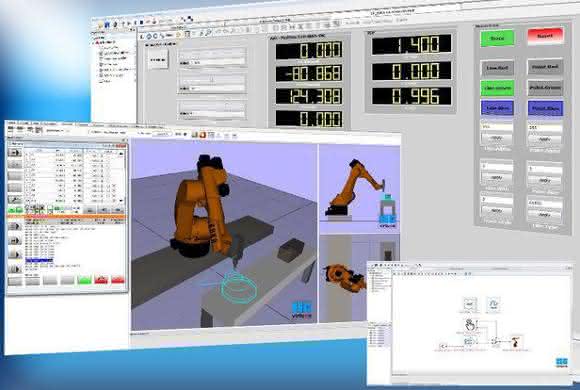Select the 0.996 digital readout
The width and height of the screenshot is (580, 390).
tap(411, 95)
